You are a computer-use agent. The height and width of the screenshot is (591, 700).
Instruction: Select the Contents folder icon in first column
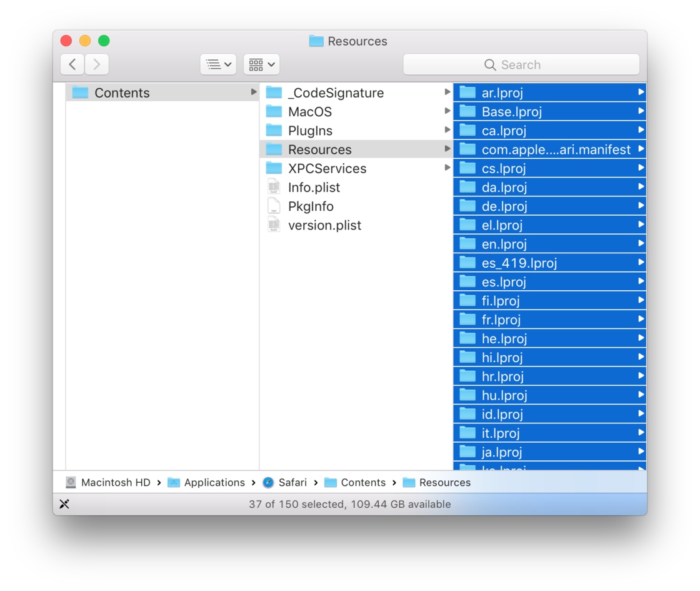pos(81,93)
